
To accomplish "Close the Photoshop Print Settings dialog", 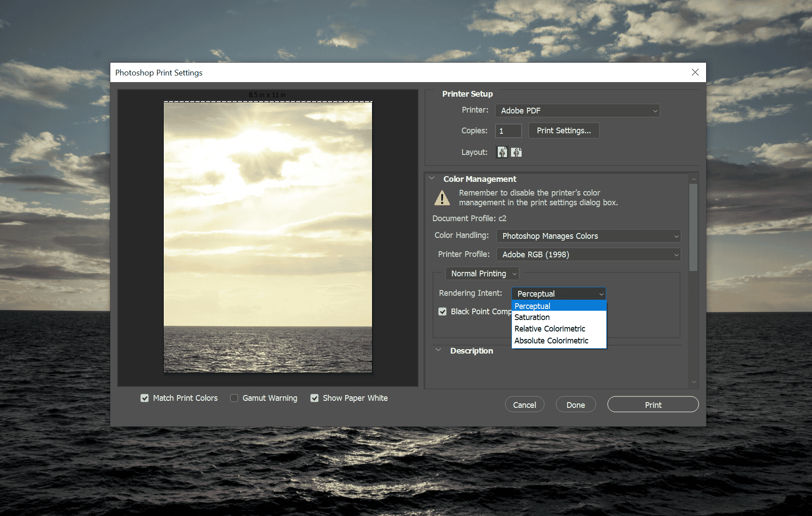I will [x=695, y=72].
